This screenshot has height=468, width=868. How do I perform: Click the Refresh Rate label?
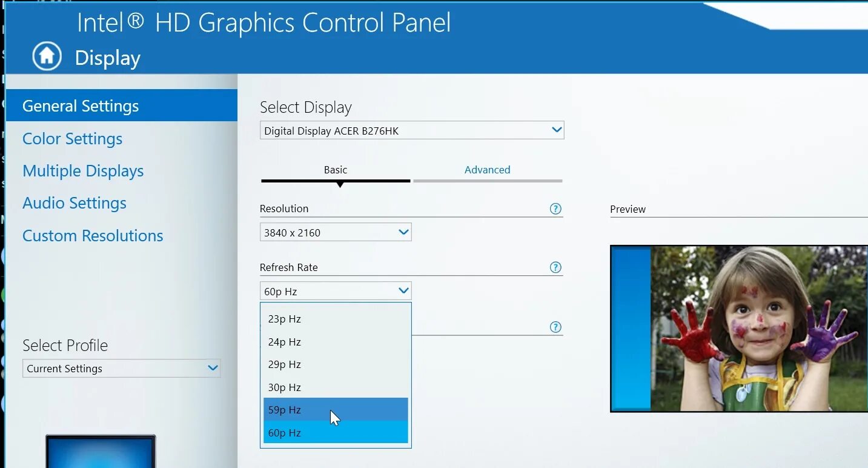pyautogui.click(x=288, y=267)
